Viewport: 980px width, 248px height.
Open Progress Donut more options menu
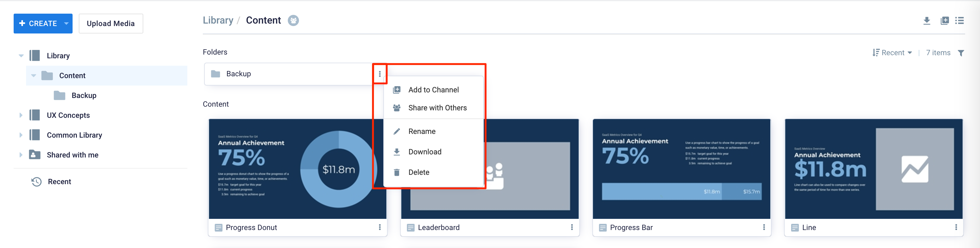[x=380, y=228]
